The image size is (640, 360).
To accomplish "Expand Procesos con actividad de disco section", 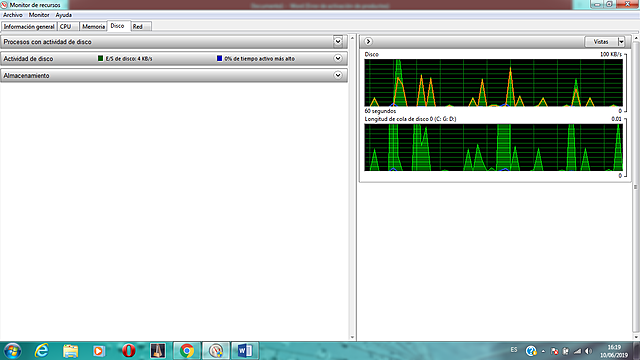I will [338, 42].
